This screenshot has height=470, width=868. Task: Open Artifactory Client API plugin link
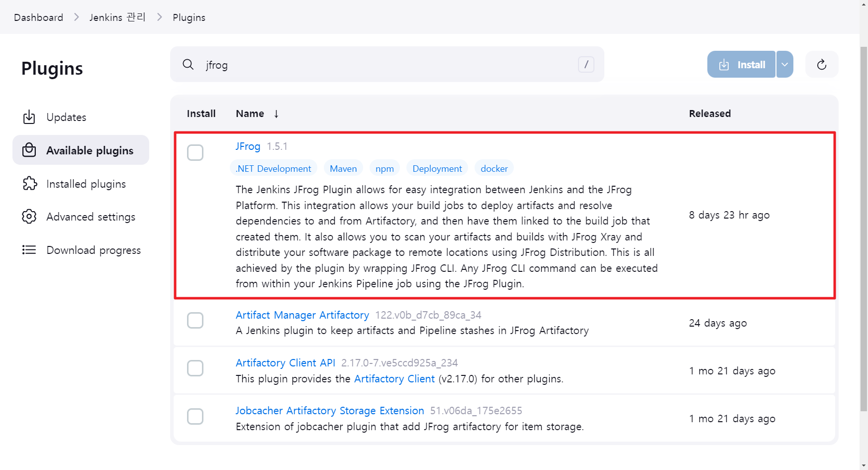tap(286, 363)
